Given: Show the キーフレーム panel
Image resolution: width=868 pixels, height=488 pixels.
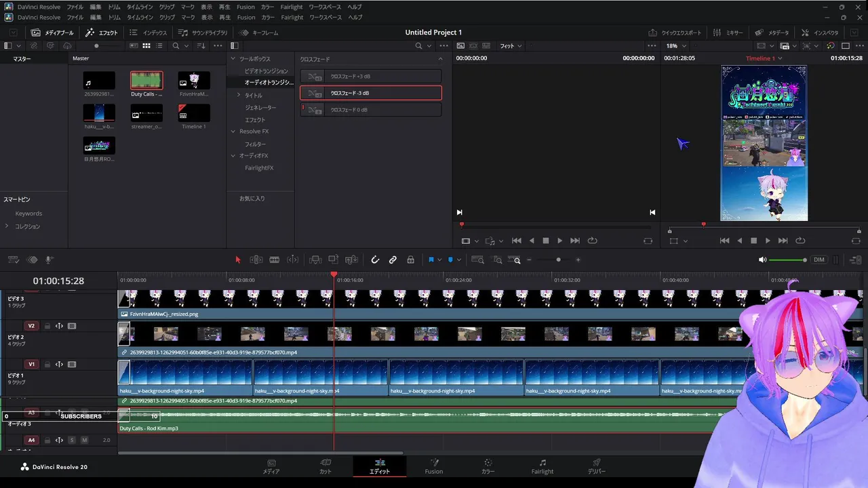Looking at the screenshot, I should click(259, 33).
